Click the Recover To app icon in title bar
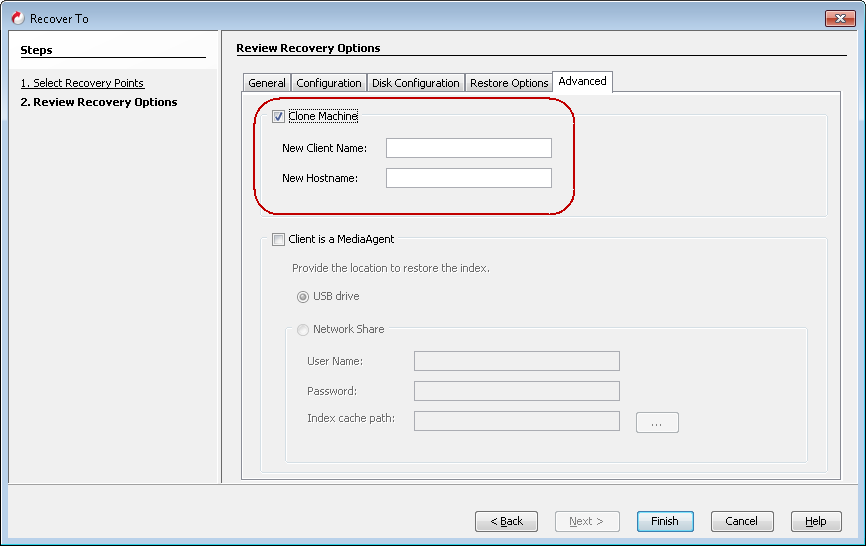Screen dimensions: 866x546 [17, 18]
